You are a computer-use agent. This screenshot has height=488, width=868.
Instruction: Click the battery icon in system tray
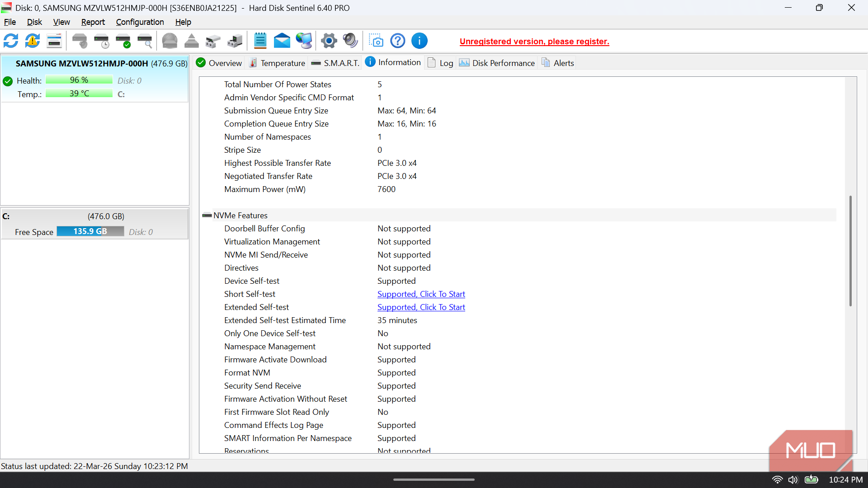pyautogui.click(x=811, y=479)
